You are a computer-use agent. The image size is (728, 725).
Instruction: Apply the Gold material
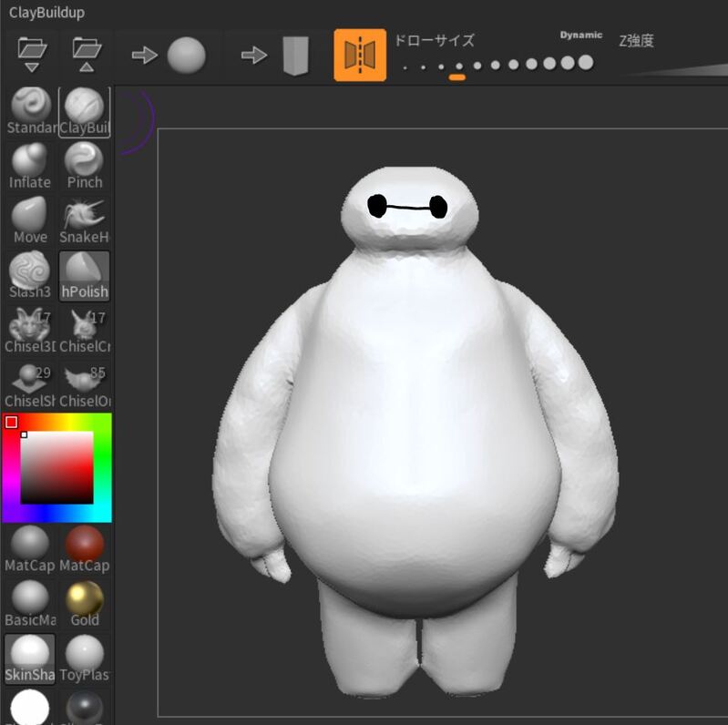click(x=85, y=604)
